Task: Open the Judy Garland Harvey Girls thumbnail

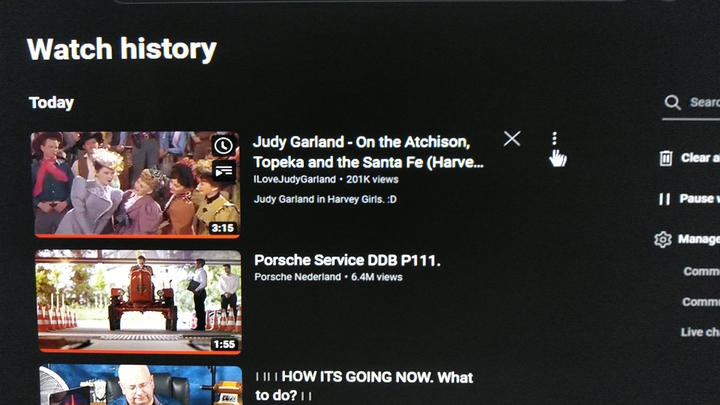Action: click(136, 185)
